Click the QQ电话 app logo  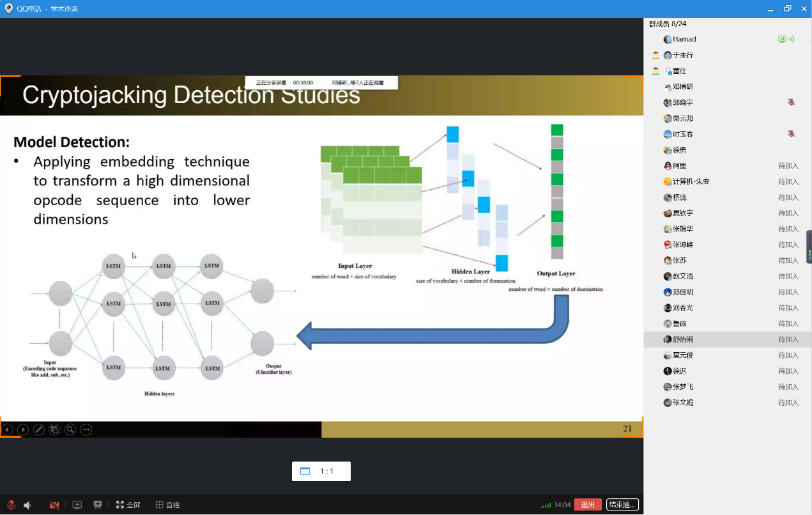[9, 8]
